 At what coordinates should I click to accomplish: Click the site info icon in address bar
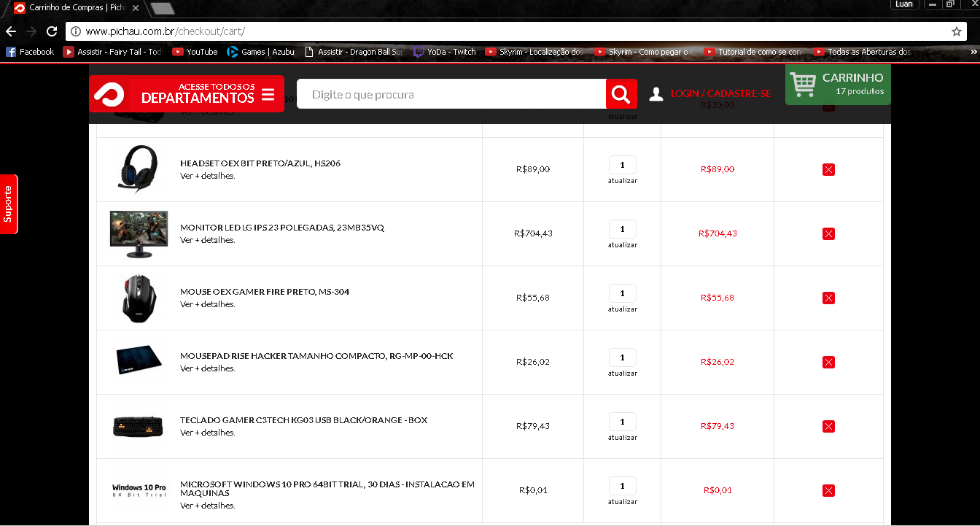point(75,31)
